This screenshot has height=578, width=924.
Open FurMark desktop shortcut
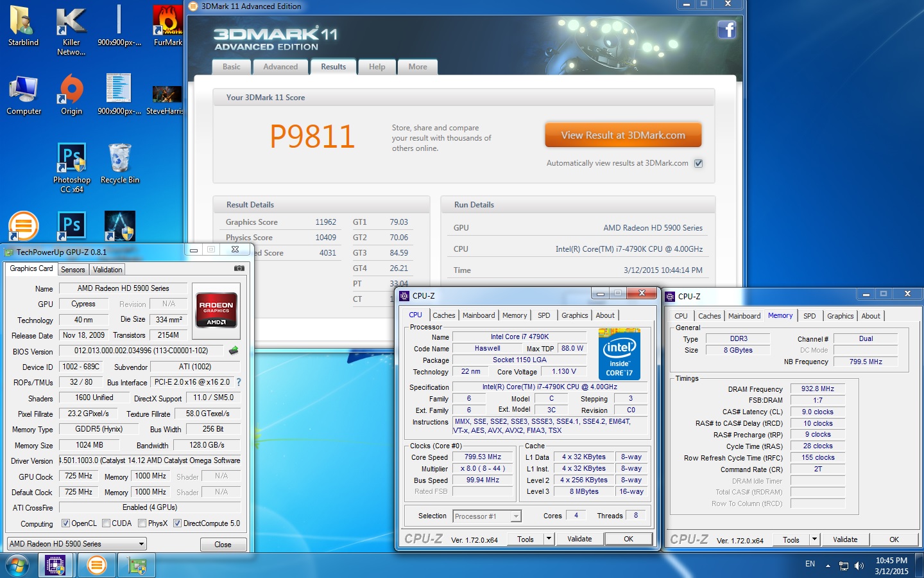(167, 26)
